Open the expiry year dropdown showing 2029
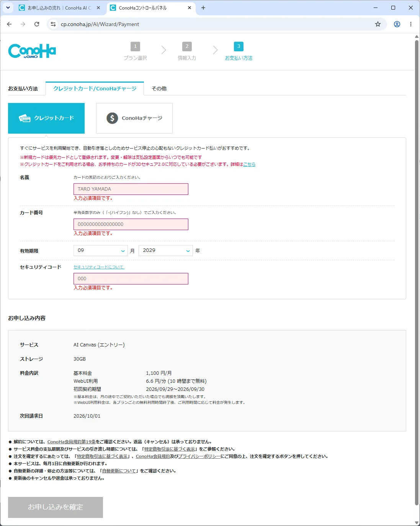420x526 pixels. (x=166, y=250)
